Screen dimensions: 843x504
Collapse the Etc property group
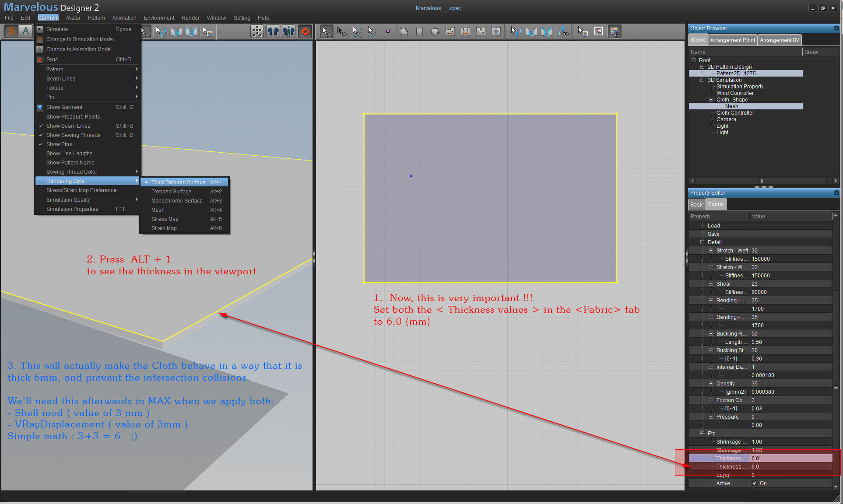pyautogui.click(x=702, y=434)
